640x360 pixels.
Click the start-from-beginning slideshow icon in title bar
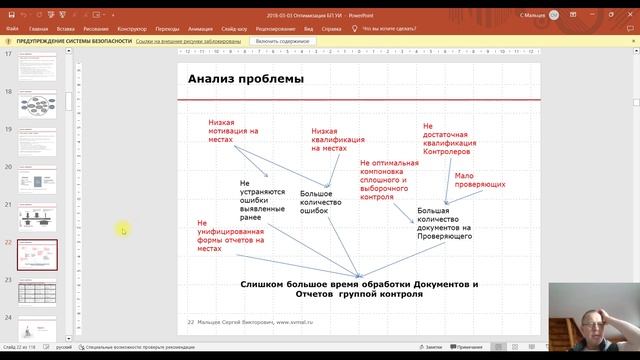(51, 15)
